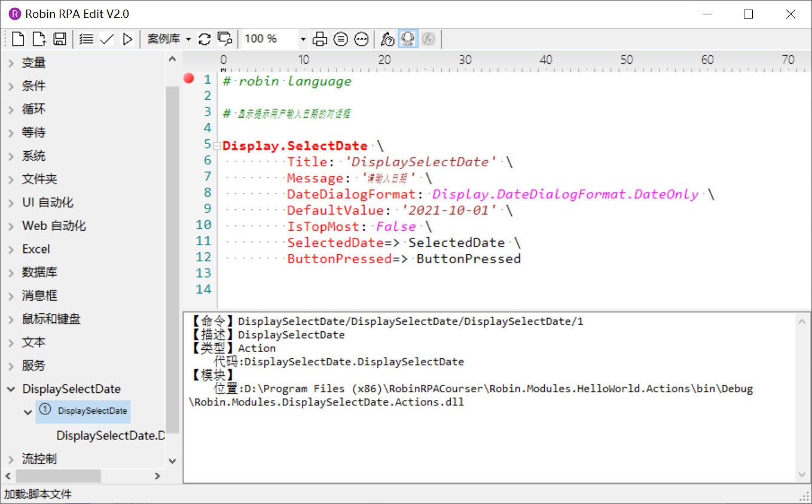Select the 流控制 tree item
The image size is (812, 504).
click(39, 459)
